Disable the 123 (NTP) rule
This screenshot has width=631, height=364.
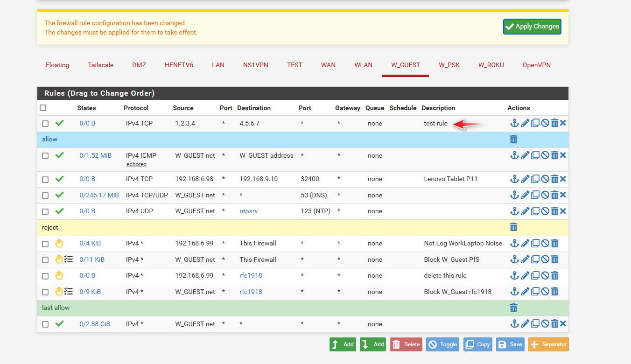pyautogui.click(x=545, y=211)
